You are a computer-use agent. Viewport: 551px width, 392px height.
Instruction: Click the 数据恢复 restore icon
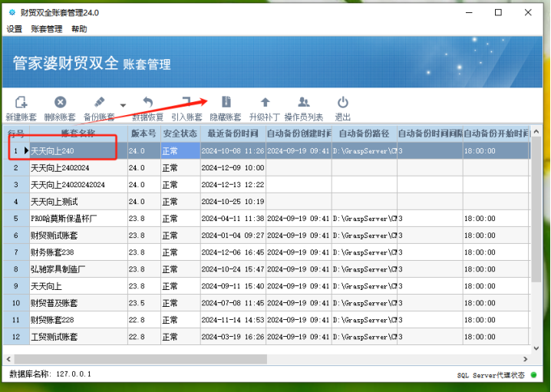148,102
